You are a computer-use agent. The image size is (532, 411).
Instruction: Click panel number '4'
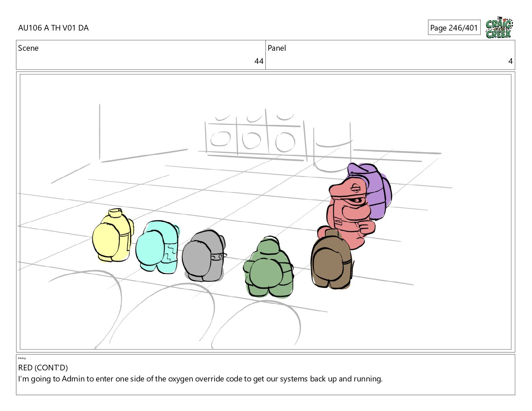pyautogui.click(x=510, y=61)
